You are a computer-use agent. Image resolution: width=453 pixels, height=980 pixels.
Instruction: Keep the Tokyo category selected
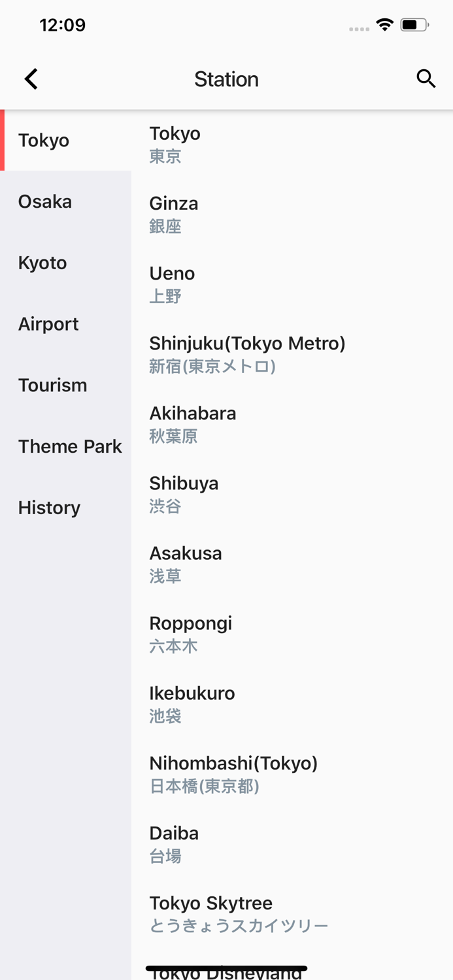(x=44, y=140)
